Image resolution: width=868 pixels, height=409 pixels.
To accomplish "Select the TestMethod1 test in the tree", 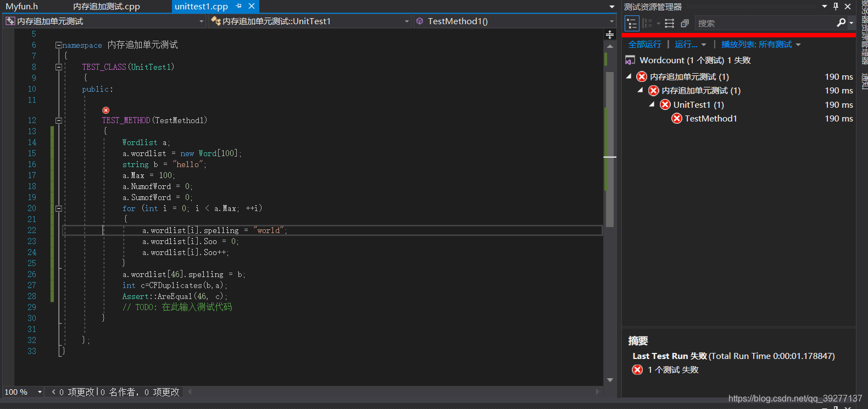I will point(711,118).
